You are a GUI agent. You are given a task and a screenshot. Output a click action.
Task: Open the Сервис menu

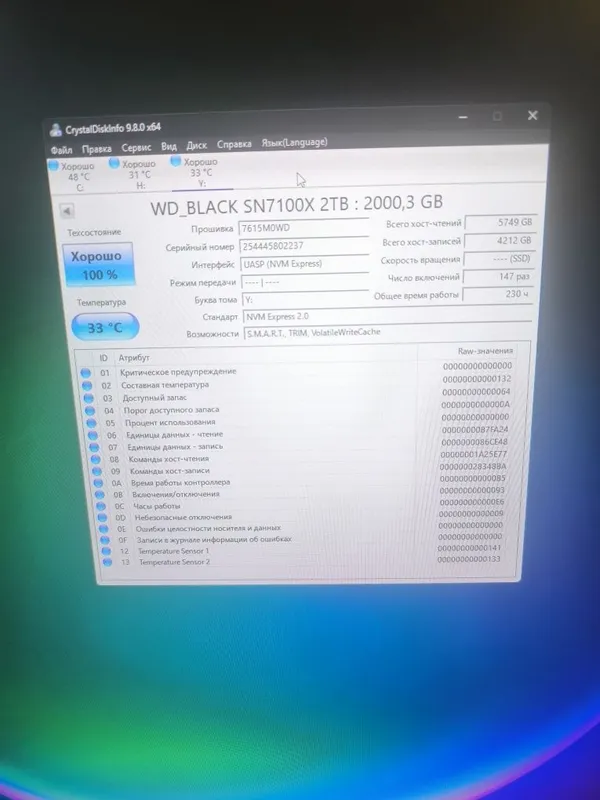136,147
